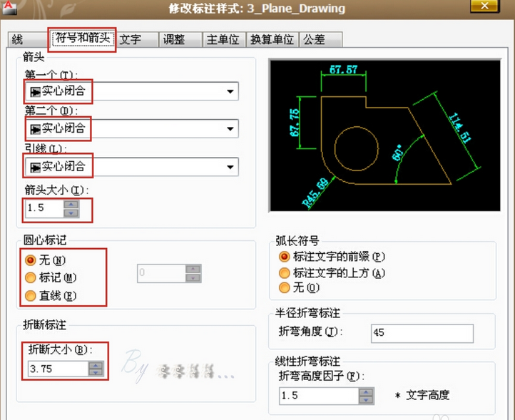515x420 pixels.
Task: Expand the 第一个 arrowhead dropdown
Action: click(230, 91)
